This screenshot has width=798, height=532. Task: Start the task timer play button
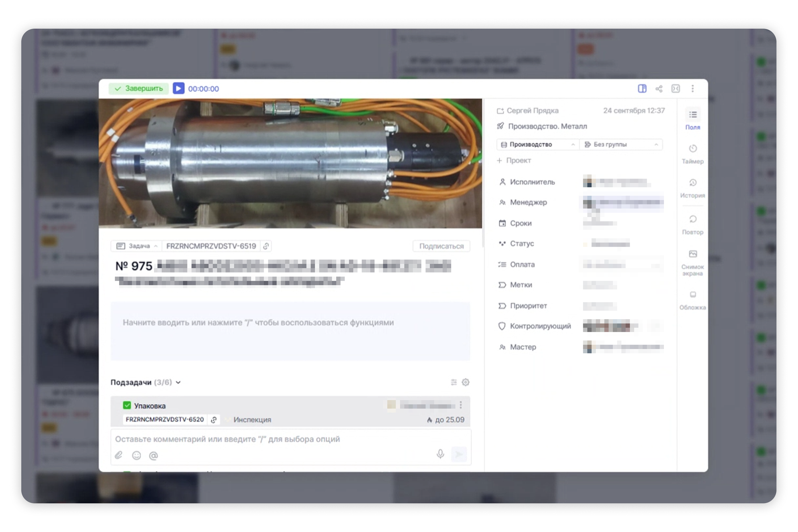coord(178,89)
